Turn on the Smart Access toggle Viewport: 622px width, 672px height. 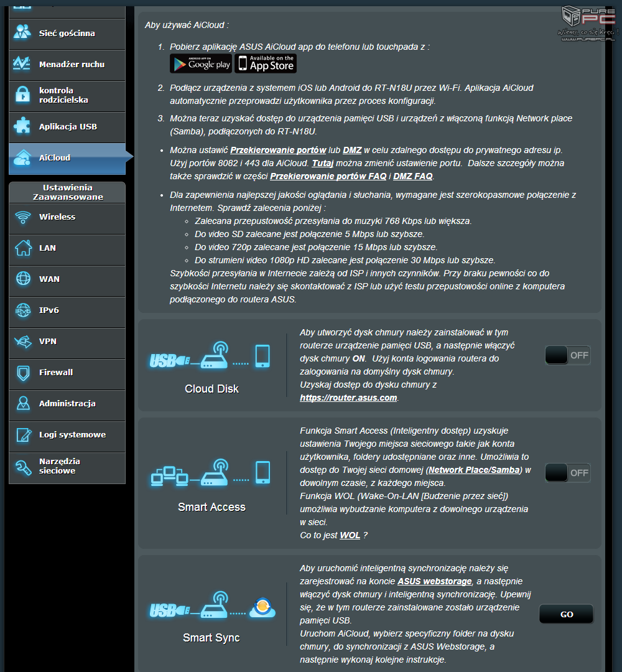[567, 473]
